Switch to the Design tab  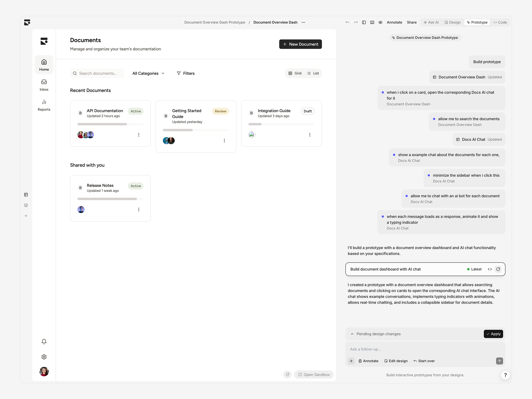click(x=452, y=22)
